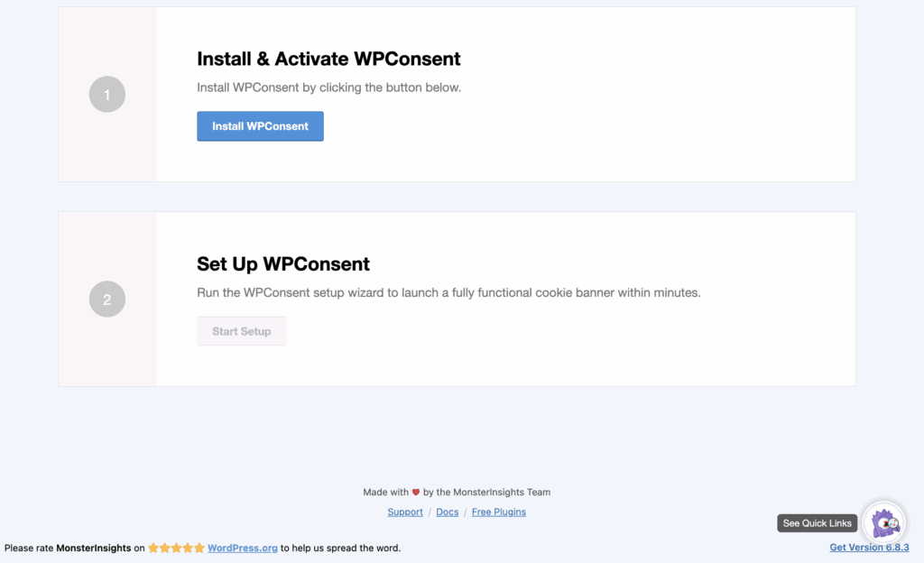This screenshot has height=563, width=924.
Task: Open the Support link in footer
Action: pos(405,512)
